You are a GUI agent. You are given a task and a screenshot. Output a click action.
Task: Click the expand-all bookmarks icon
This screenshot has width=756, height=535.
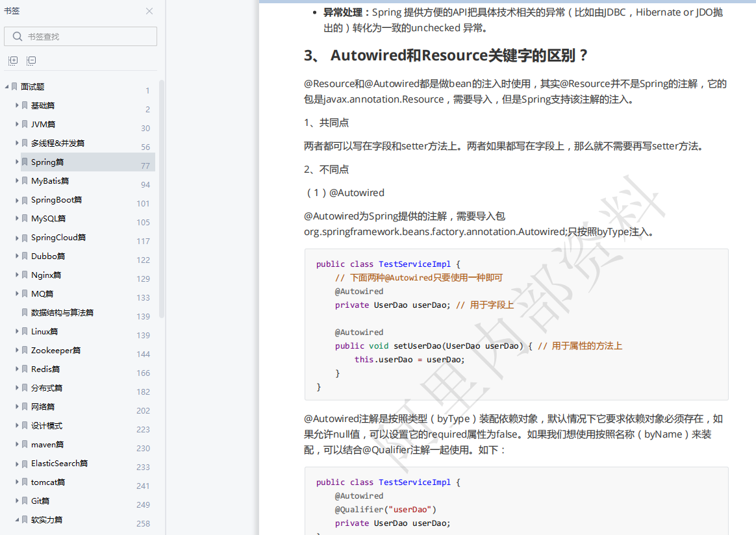(12, 60)
